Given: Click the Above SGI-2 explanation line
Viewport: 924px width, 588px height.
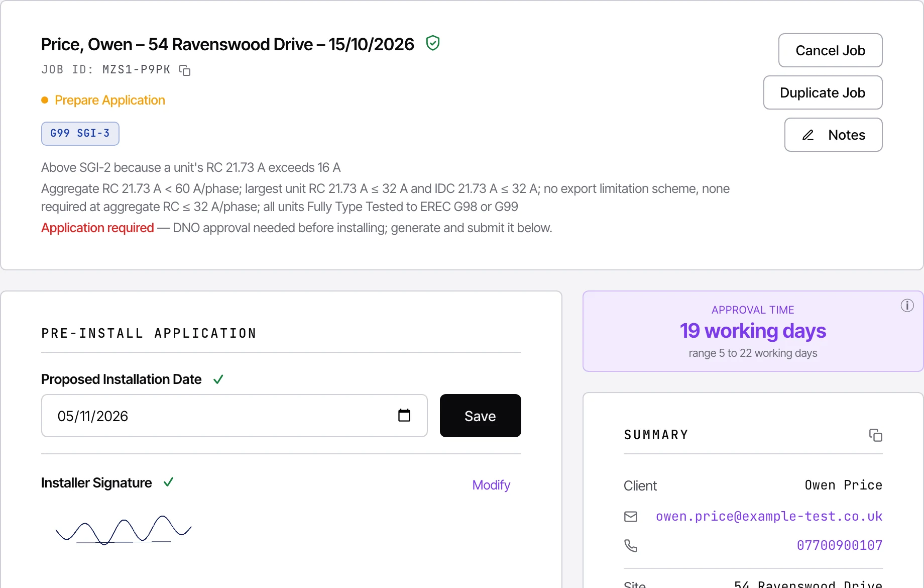Looking at the screenshot, I should [x=191, y=167].
